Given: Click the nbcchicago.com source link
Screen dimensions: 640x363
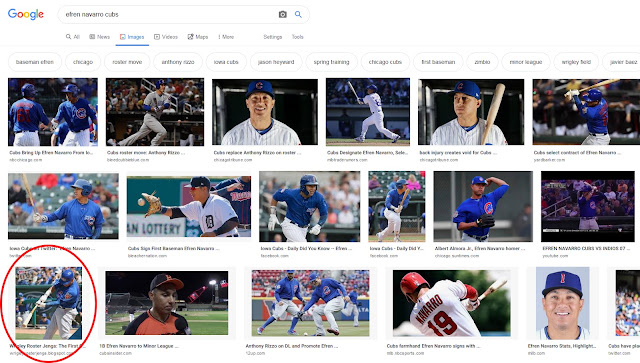Looking at the screenshot, I should point(26,160).
